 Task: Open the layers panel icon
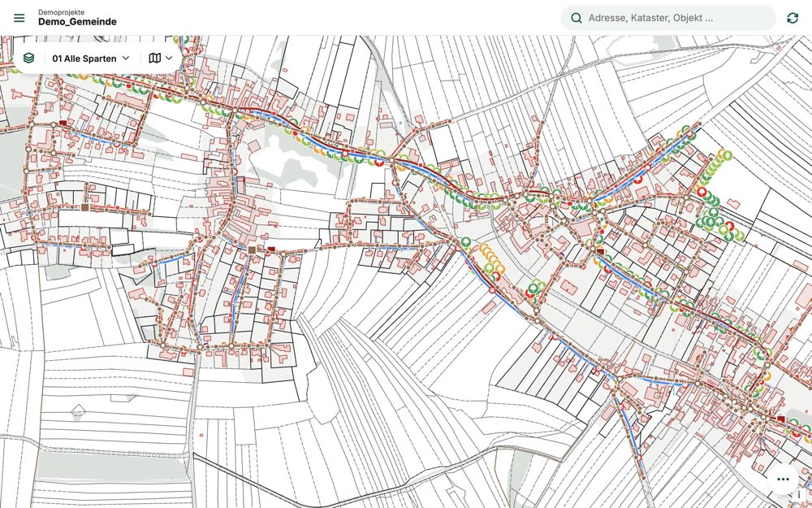[x=29, y=58]
